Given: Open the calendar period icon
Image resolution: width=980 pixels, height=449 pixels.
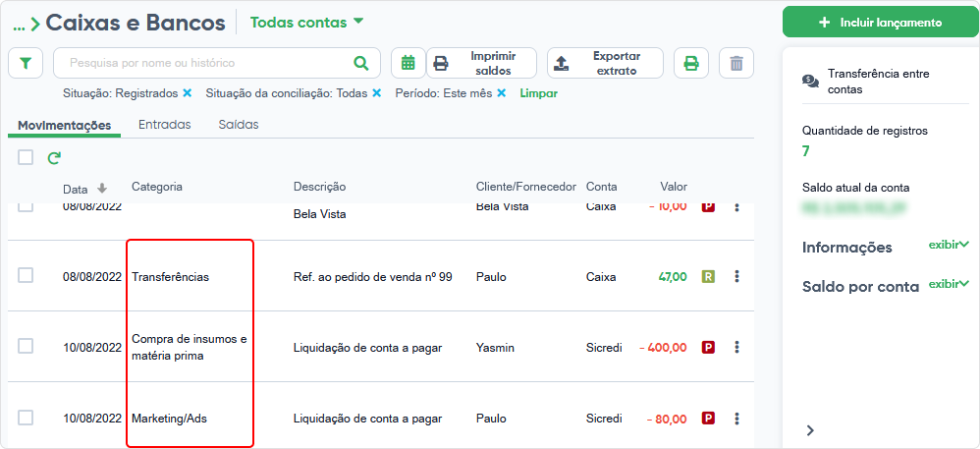Looking at the screenshot, I should point(408,63).
